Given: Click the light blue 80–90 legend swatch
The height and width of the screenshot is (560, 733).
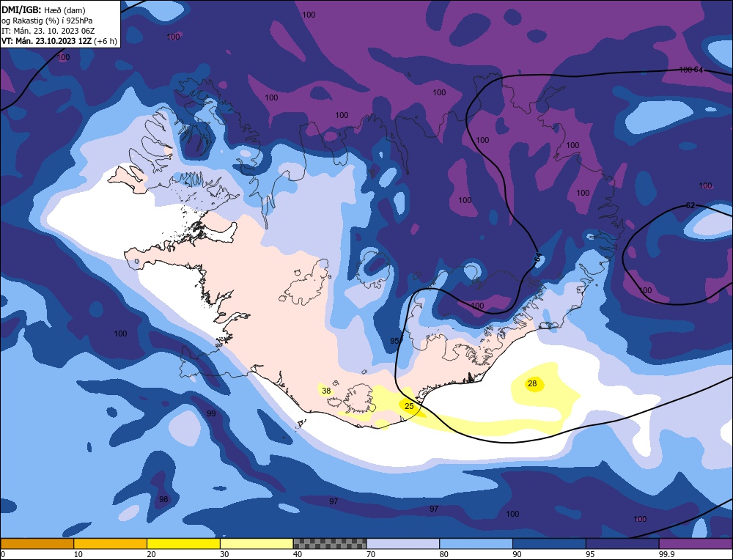Looking at the screenshot, I should coord(476,544).
